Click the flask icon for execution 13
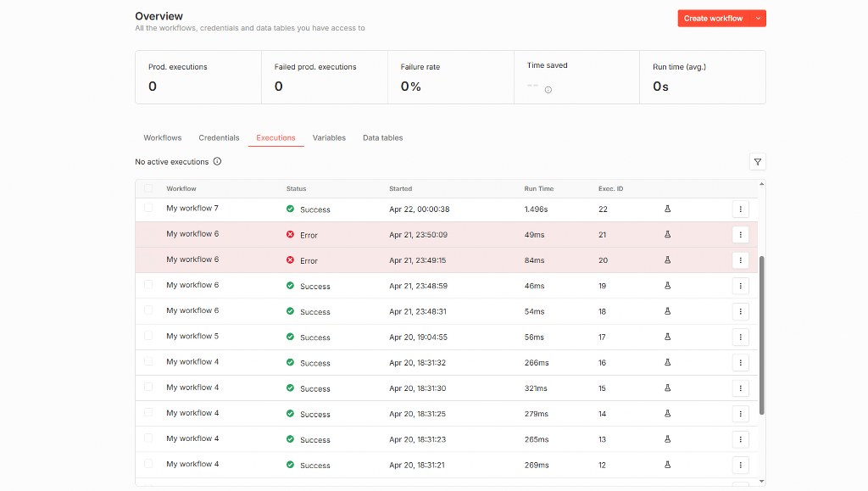The image size is (868, 491). [x=667, y=439]
